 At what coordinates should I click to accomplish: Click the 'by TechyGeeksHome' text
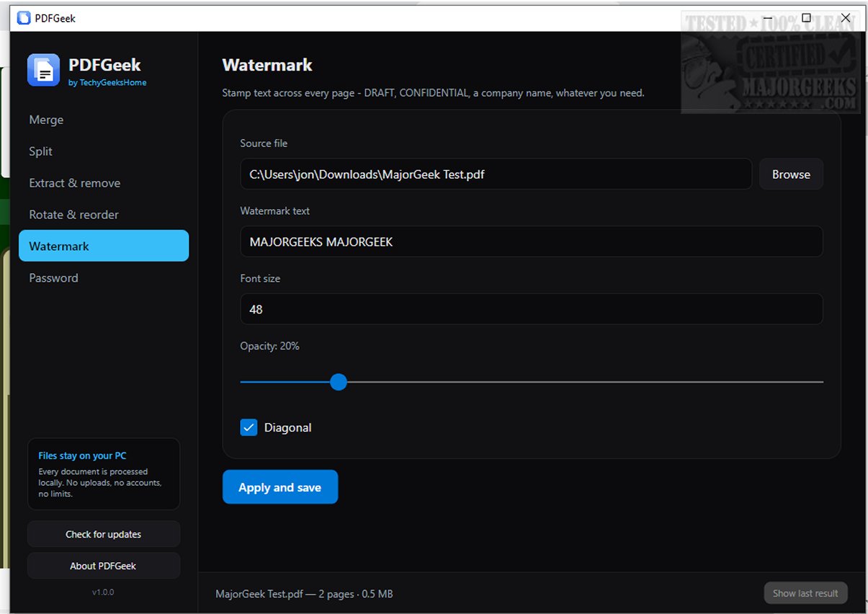(107, 83)
